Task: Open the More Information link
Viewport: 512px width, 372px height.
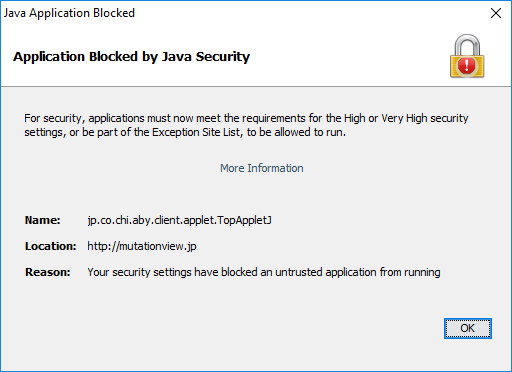Action: pyautogui.click(x=262, y=168)
